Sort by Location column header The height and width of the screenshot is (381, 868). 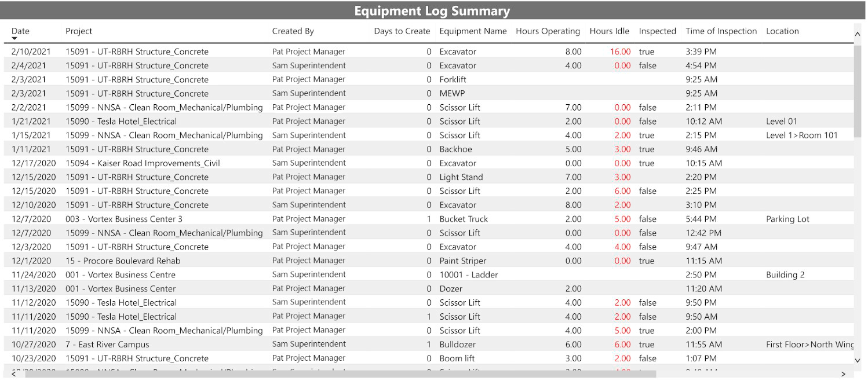782,31
